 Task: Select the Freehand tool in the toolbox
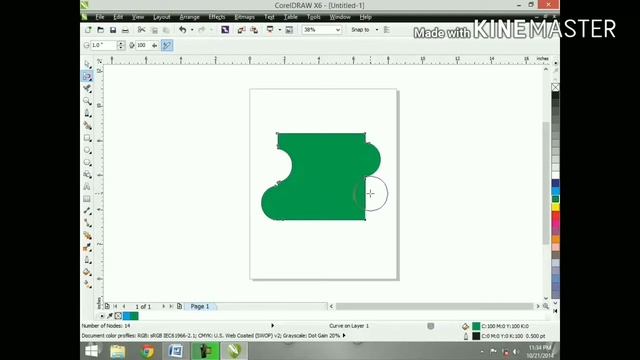tap(87, 113)
